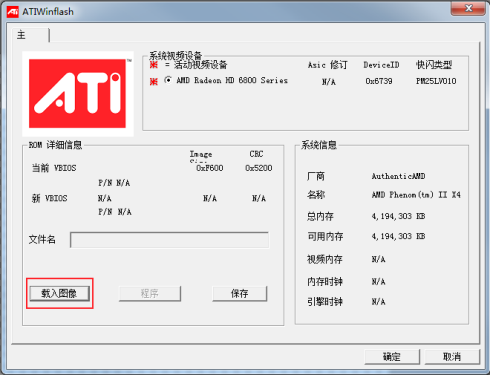490x375 pixels.
Task: Click the 当前 VBIOS label
Action: pyautogui.click(x=54, y=168)
